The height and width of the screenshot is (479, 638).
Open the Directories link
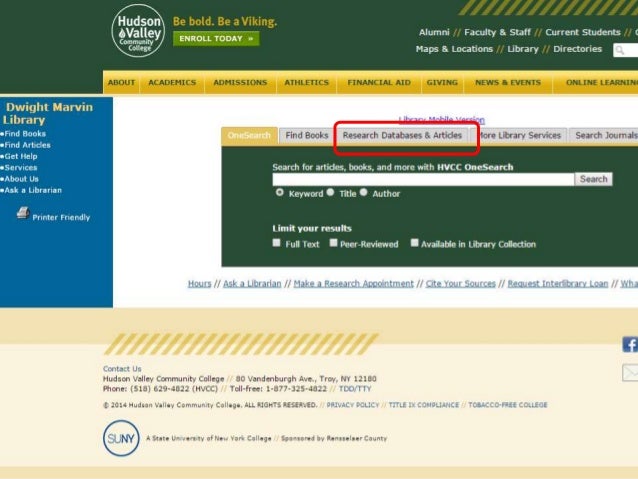pos(577,49)
